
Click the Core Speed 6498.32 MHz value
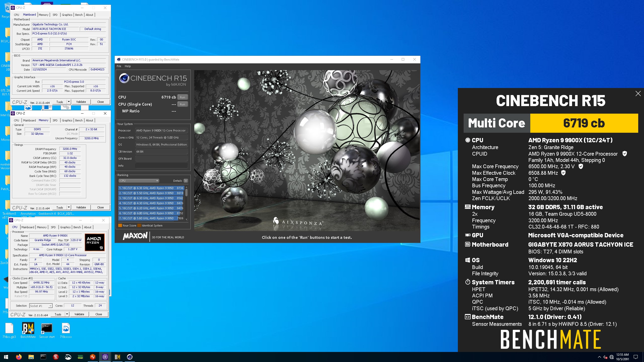click(x=42, y=283)
